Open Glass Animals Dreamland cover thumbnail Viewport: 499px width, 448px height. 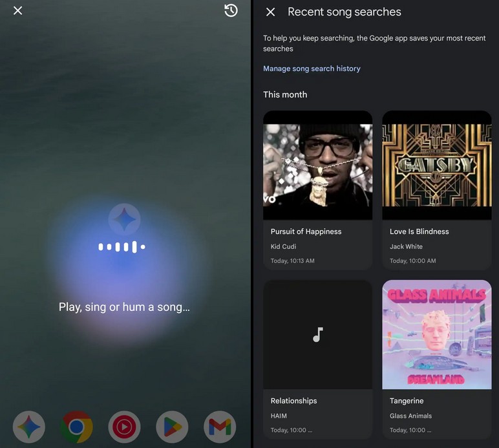tap(437, 334)
